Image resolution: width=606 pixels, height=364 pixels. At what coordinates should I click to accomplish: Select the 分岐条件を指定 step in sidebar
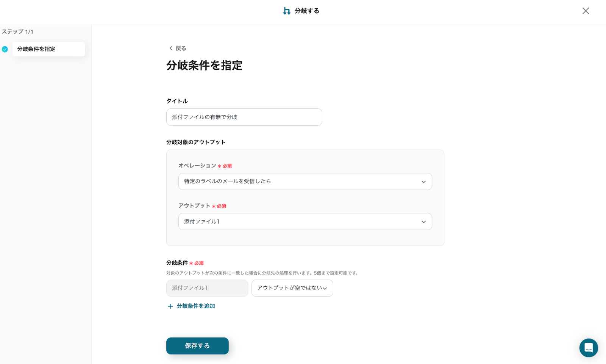click(48, 49)
